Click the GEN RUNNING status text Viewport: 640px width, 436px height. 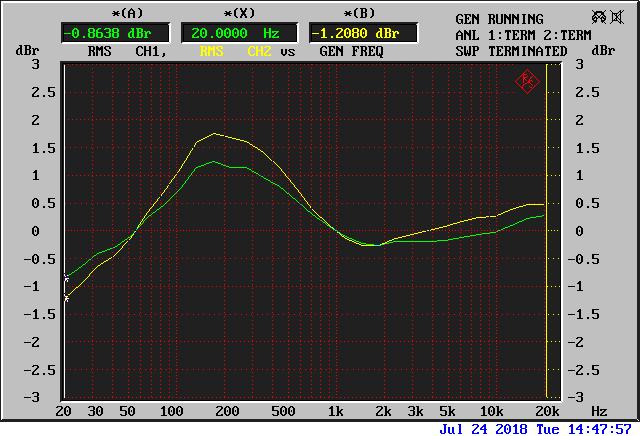[499, 19]
